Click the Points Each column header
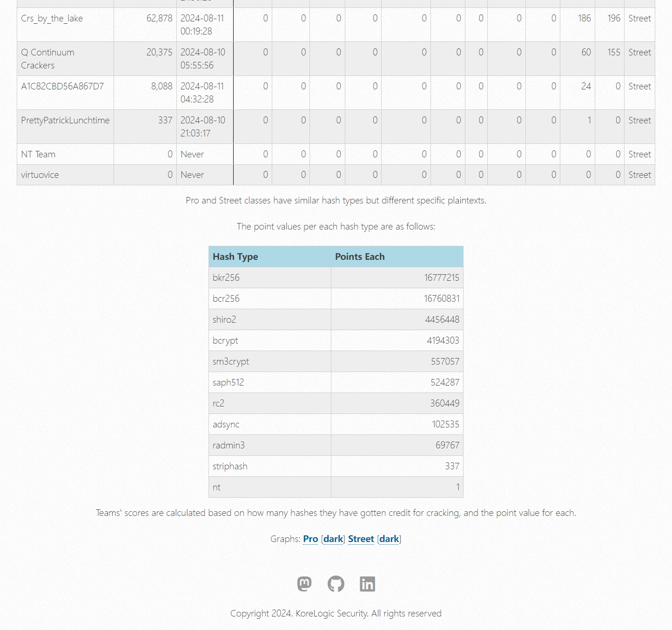Viewport: 672px width, 630px height. click(360, 257)
